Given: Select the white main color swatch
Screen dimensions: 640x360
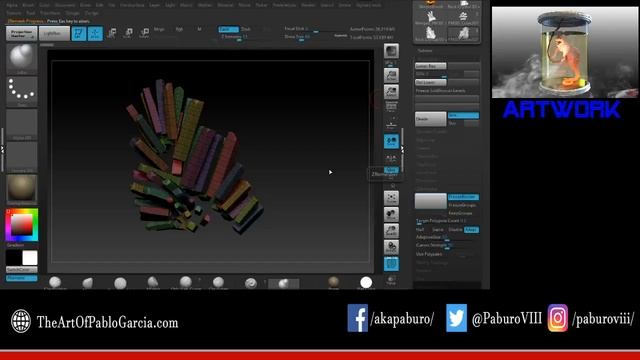Looking at the screenshot, I should pyautogui.click(x=30, y=258).
